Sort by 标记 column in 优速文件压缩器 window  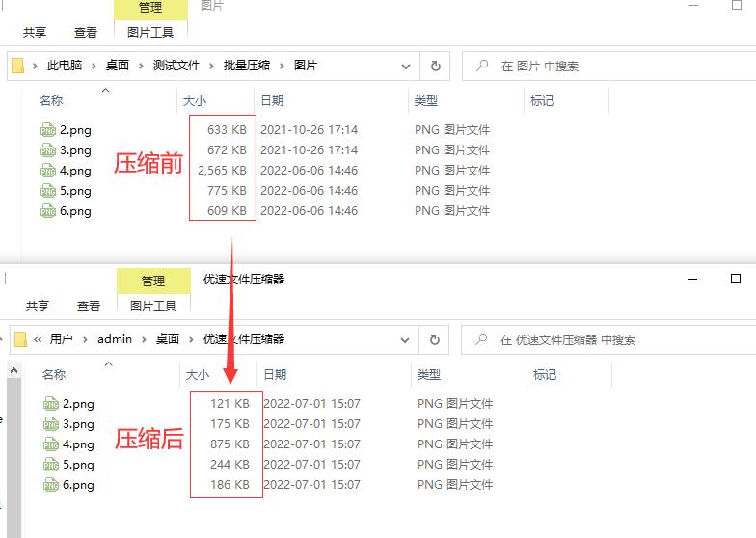(x=545, y=374)
